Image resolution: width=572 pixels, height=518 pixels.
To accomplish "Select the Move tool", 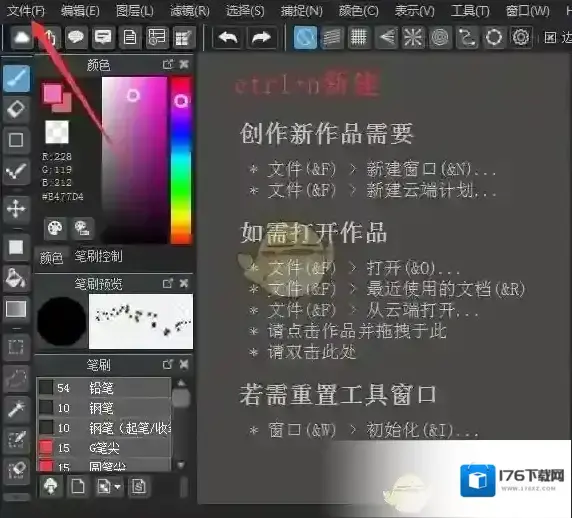I will point(16,209).
